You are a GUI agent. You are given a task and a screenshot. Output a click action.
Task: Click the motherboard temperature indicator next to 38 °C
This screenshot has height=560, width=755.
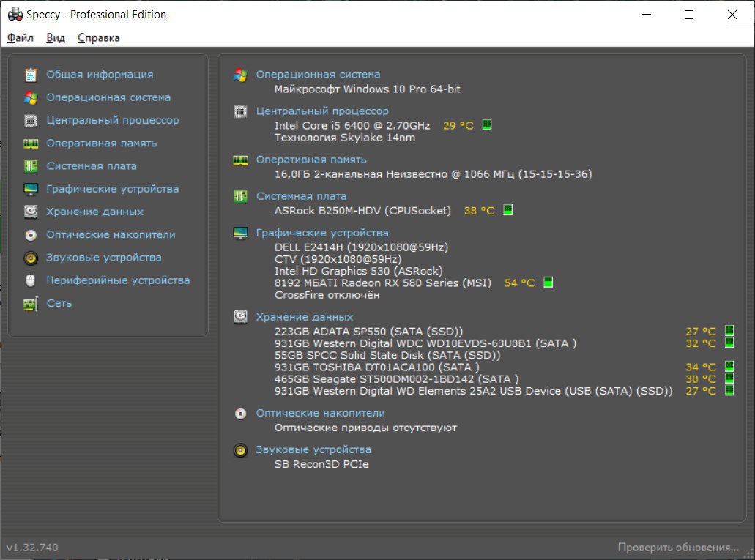click(x=507, y=210)
